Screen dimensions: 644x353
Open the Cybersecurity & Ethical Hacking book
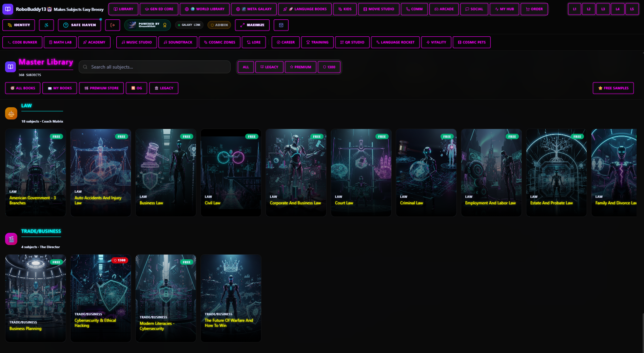pos(101,298)
